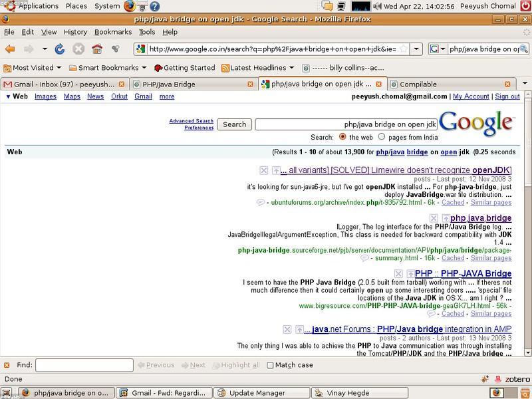Promote the Limewire openJDK result with up arrow

click(276, 170)
